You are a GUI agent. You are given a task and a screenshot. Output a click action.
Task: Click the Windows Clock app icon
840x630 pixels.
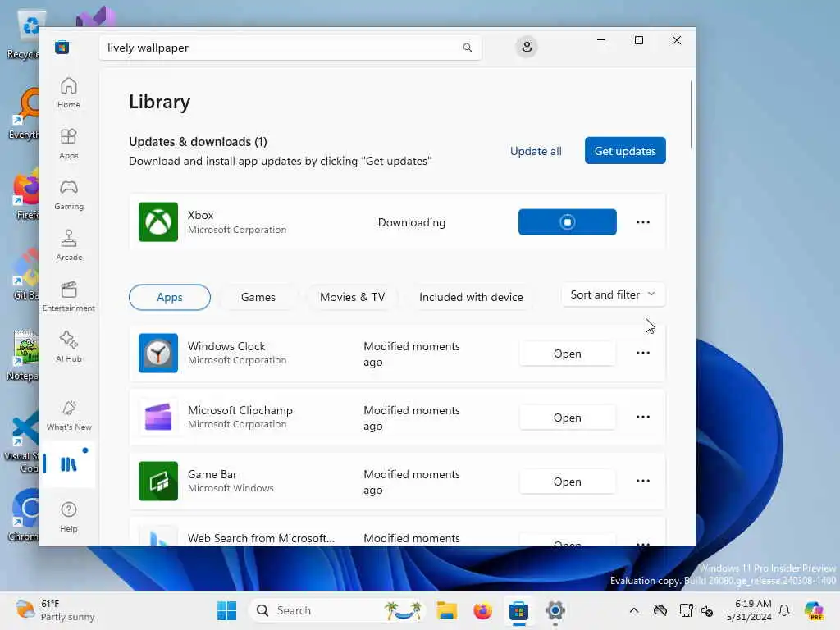[x=158, y=353]
